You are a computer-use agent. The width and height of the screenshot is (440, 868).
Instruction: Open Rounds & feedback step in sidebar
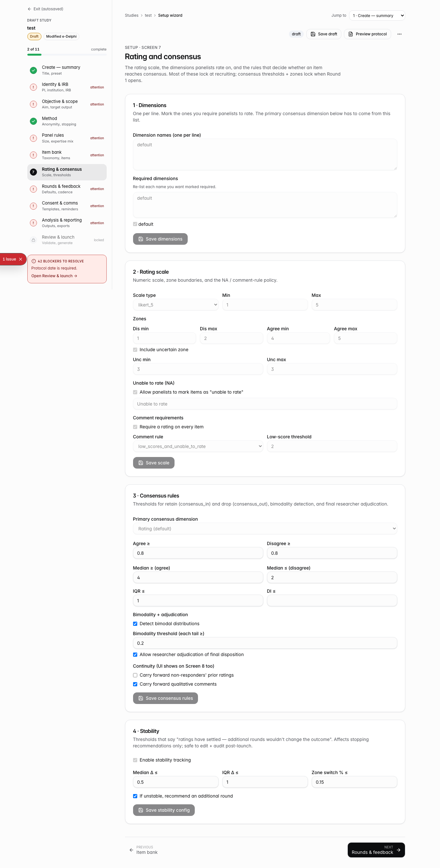pos(67,189)
